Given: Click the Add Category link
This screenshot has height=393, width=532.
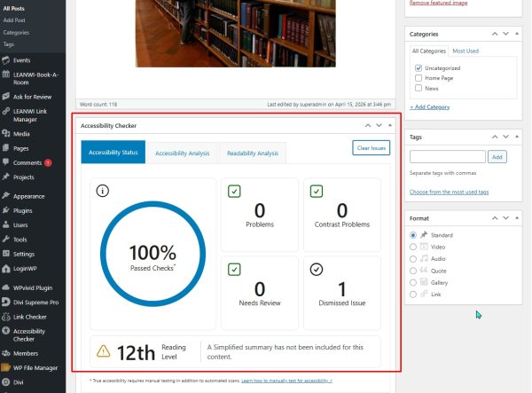Looking at the screenshot, I should pos(429,107).
